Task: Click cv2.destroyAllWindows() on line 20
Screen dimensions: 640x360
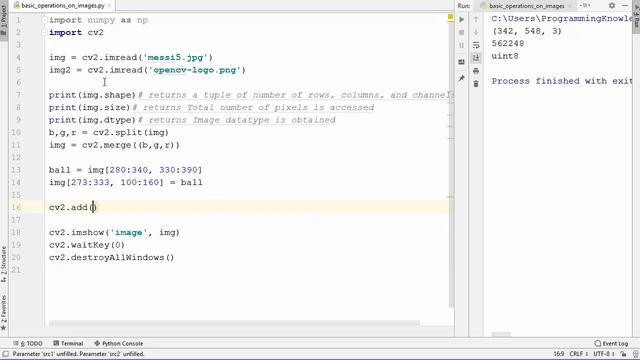Action: click(x=111, y=258)
